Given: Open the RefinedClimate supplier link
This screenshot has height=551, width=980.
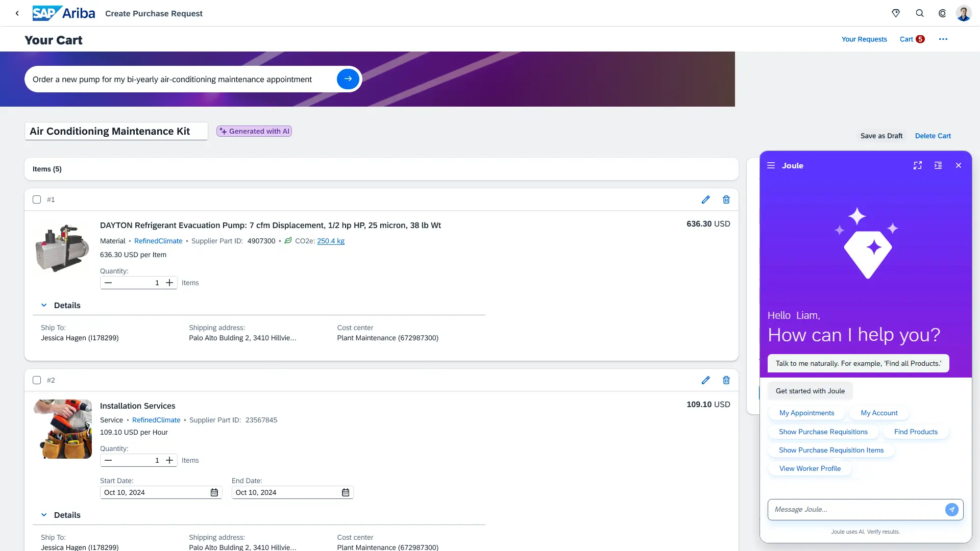Looking at the screenshot, I should tap(158, 241).
